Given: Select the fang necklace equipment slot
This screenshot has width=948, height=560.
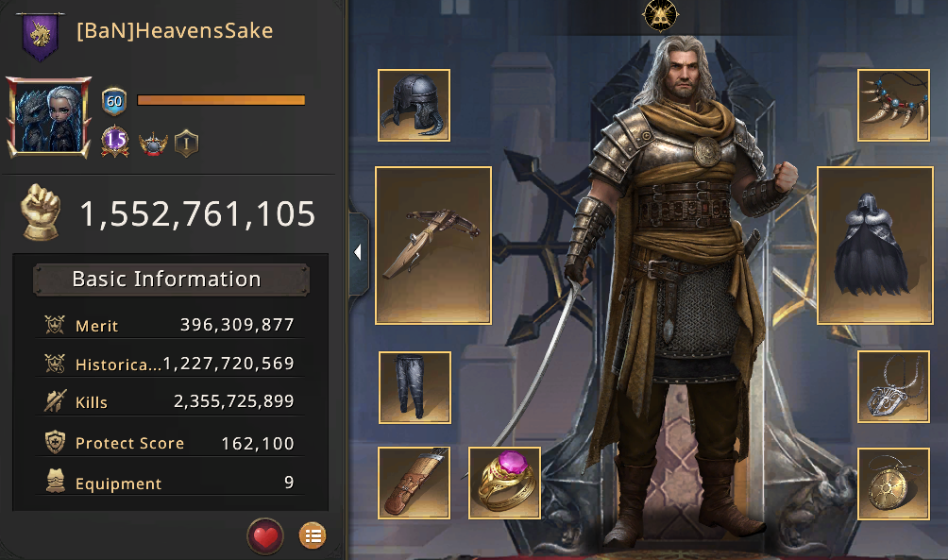Looking at the screenshot, I should coord(893,105).
